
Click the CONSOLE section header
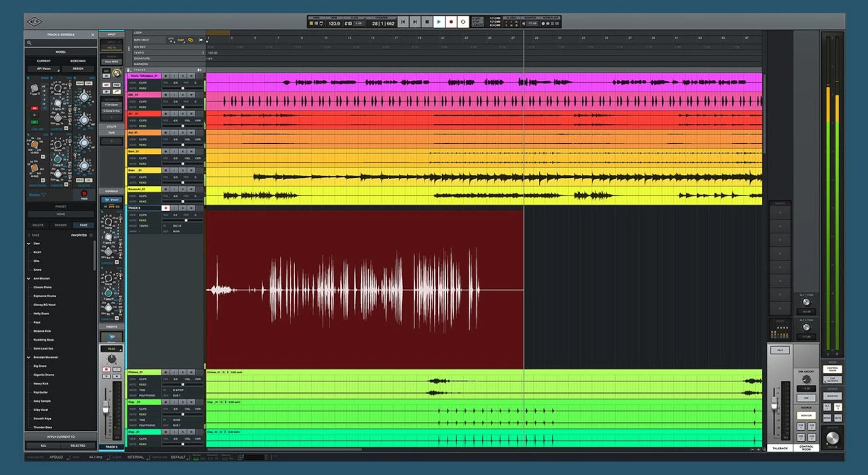[x=112, y=191]
